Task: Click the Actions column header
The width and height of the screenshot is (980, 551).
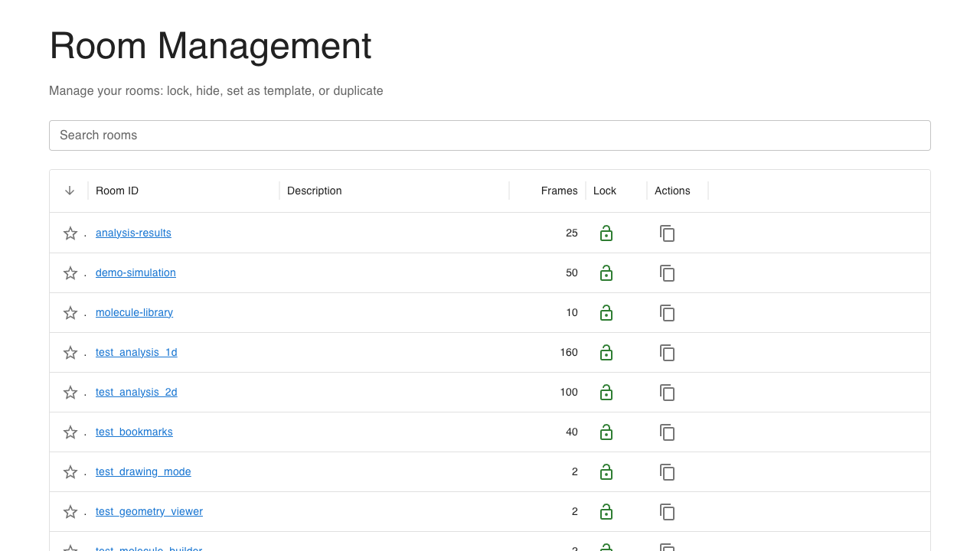Action: tap(672, 191)
